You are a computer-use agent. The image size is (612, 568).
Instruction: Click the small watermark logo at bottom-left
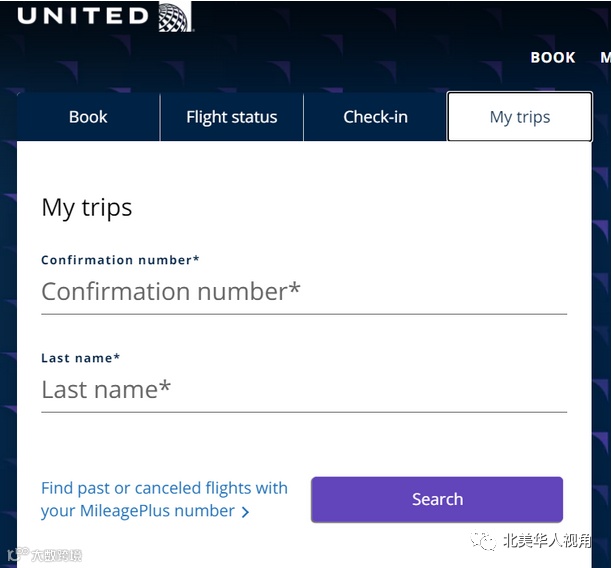point(15,554)
